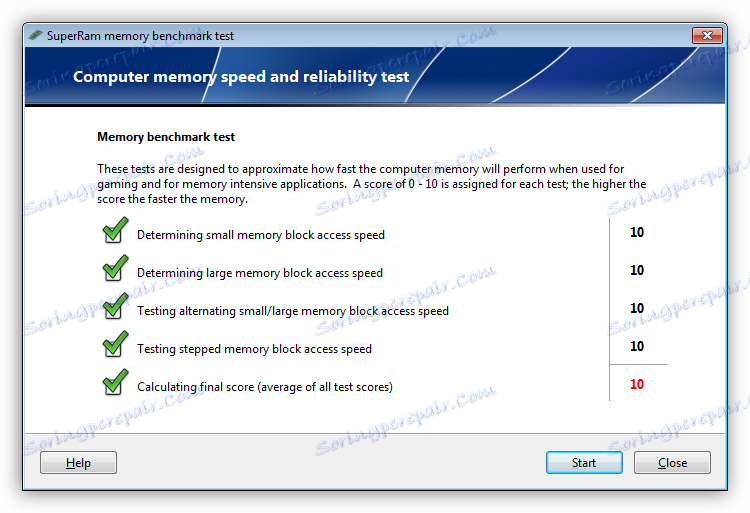Click checkmark beside large memory block test
The image size is (750, 513).
pos(115,268)
